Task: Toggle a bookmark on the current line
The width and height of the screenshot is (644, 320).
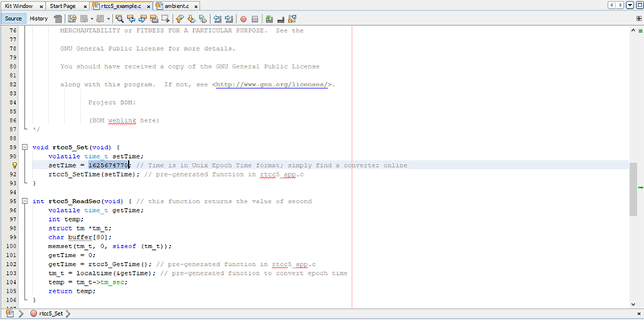Action: [x=203, y=19]
